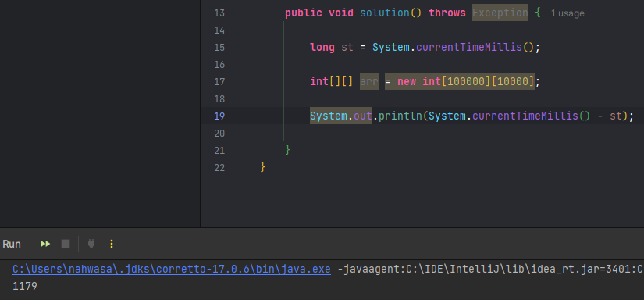Click the 'long' keyword on line 15
644x300 pixels.
pyautogui.click(x=322, y=47)
